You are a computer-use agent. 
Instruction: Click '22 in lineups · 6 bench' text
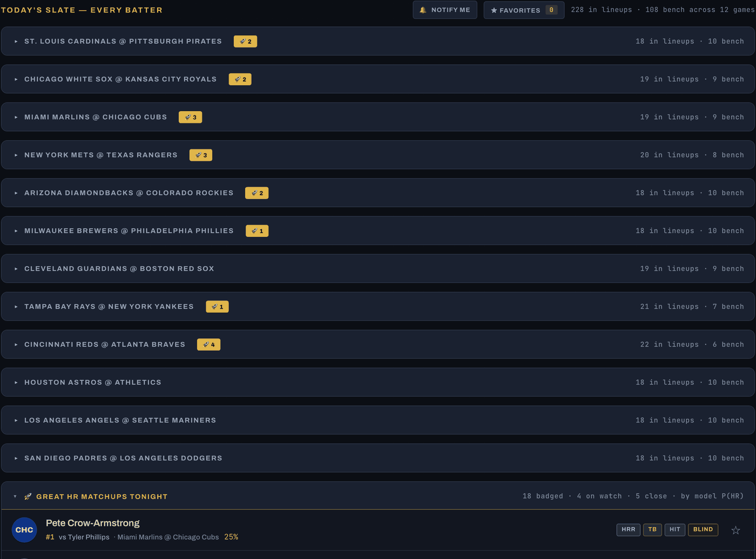[x=692, y=344]
